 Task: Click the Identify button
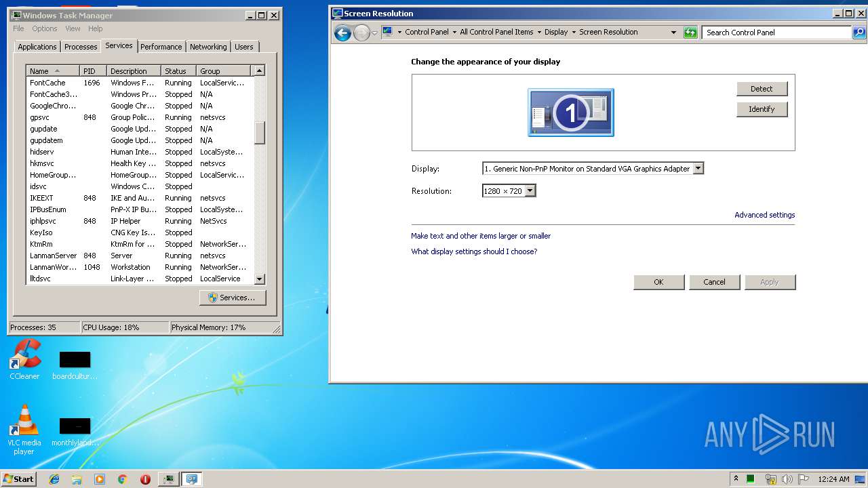coord(762,109)
